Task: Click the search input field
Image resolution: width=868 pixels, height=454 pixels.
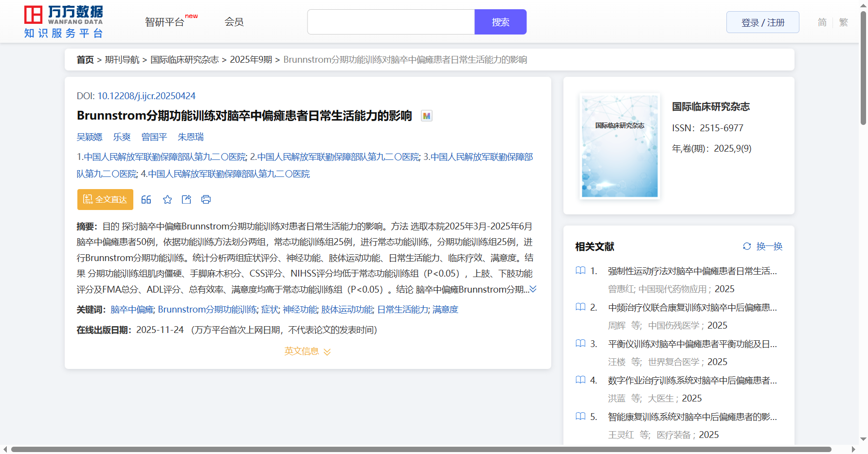Action: 391,22
